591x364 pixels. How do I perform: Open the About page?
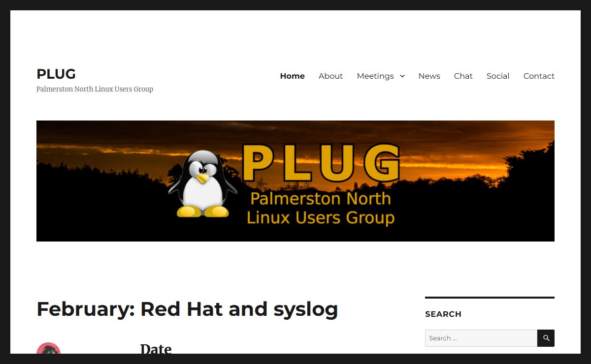330,76
